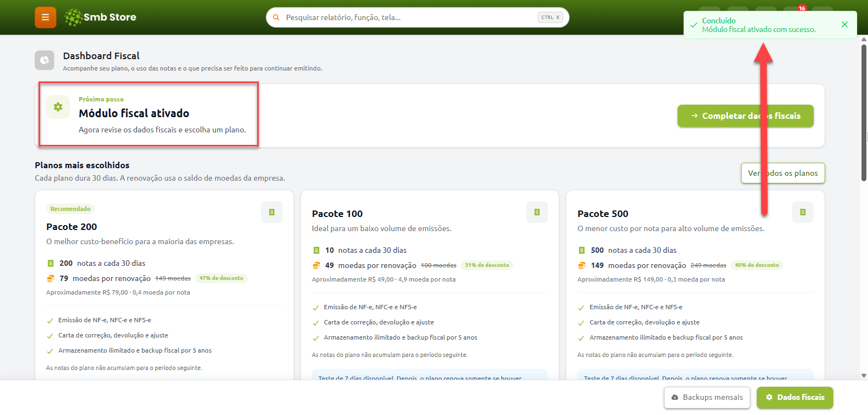Click the '40% de desconto' badge
The width and height of the screenshot is (868, 415).
[x=757, y=265]
